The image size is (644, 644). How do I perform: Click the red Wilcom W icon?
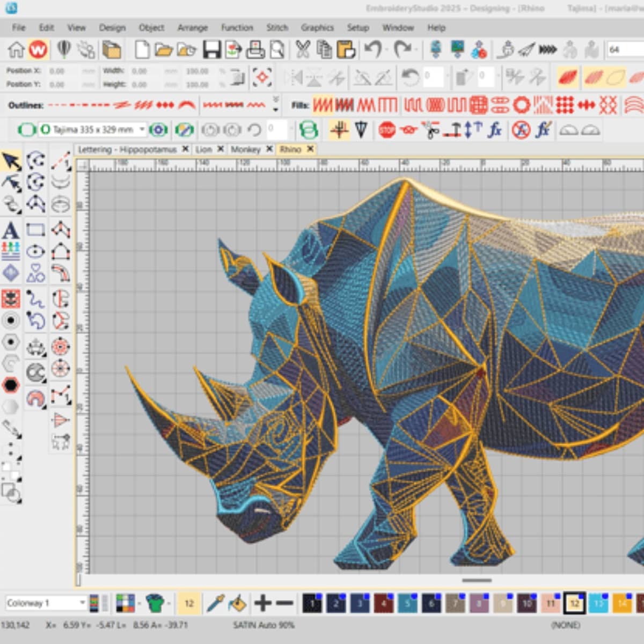point(38,50)
